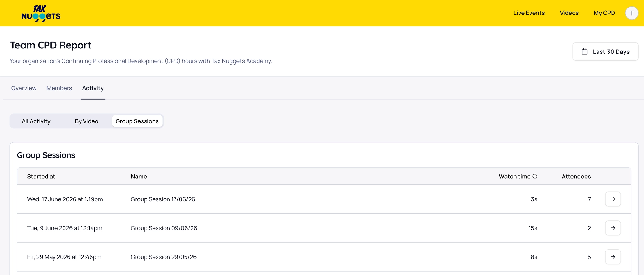Click the 3s watch time value
The height and width of the screenshot is (275, 644).
point(534,199)
